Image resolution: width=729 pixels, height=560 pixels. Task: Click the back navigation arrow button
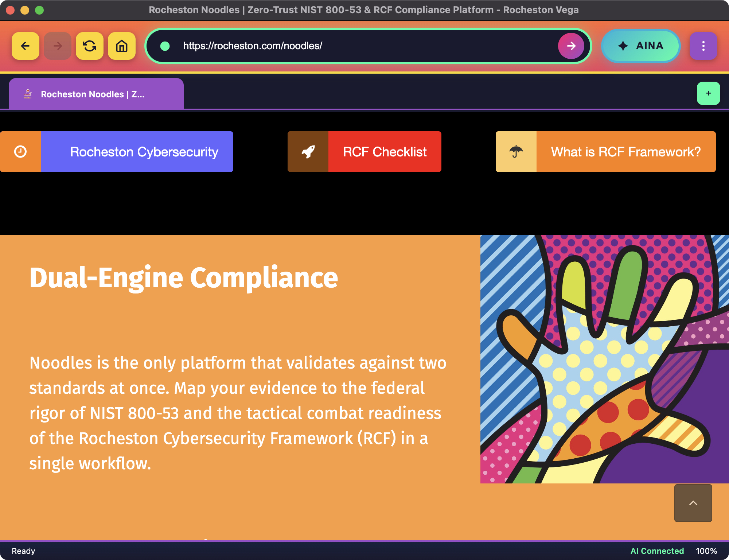pos(25,46)
